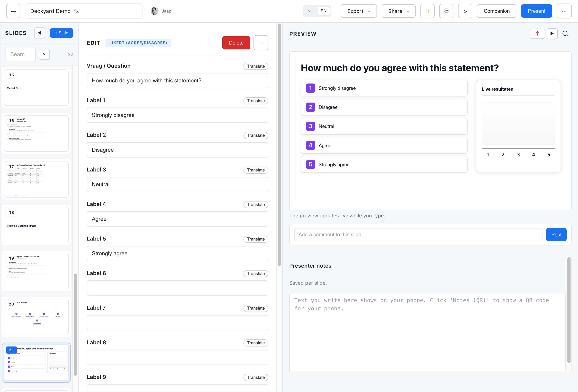
Task: Switch language to NL
Action: click(x=310, y=11)
